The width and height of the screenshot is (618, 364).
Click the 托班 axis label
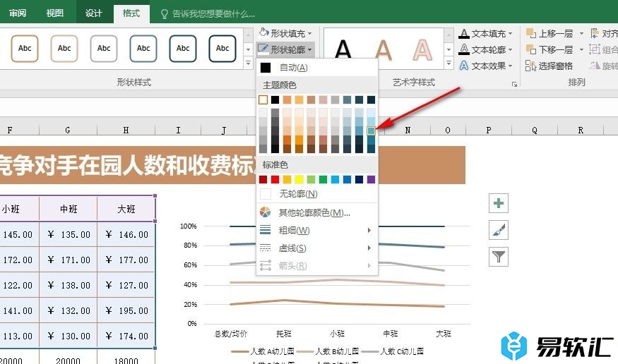[x=284, y=334]
